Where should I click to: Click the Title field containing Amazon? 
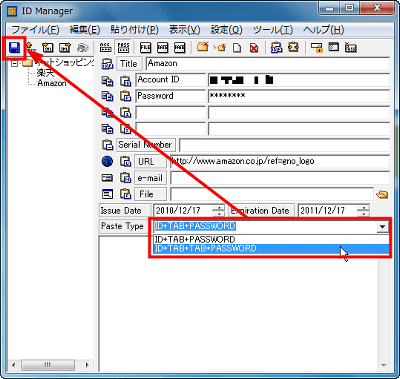point(268,64)
